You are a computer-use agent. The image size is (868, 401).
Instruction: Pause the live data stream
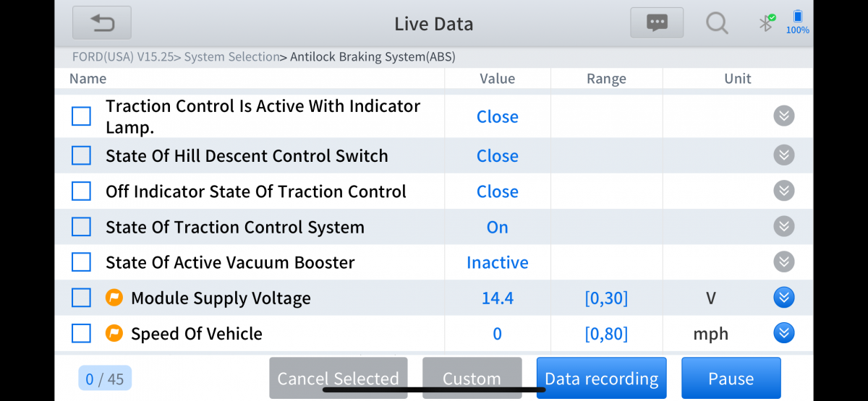(x=731, y=379)
